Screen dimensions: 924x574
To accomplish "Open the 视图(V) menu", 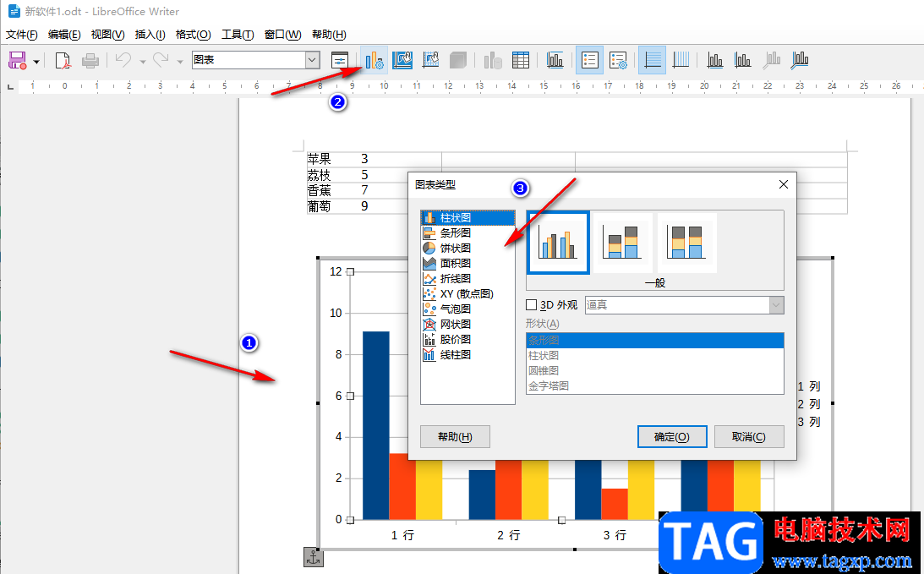I will click(108, 35).
